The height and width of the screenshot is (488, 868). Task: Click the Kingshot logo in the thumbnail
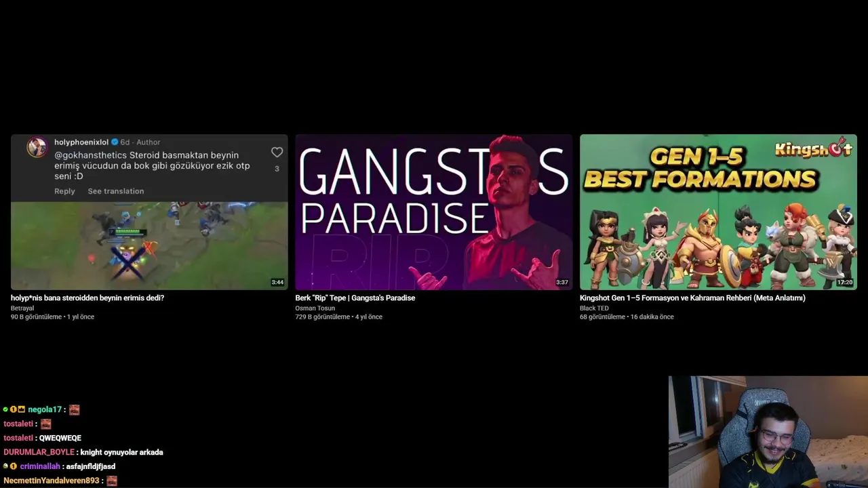(x=814, y=148)
